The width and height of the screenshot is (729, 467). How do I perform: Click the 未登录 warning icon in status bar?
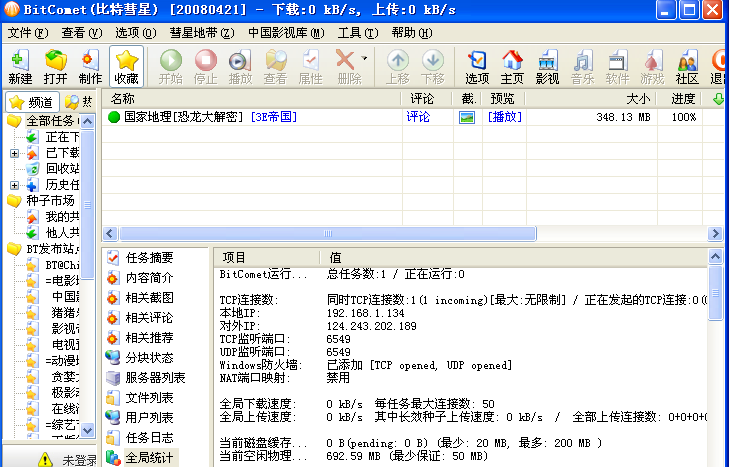tap(45, 460)
